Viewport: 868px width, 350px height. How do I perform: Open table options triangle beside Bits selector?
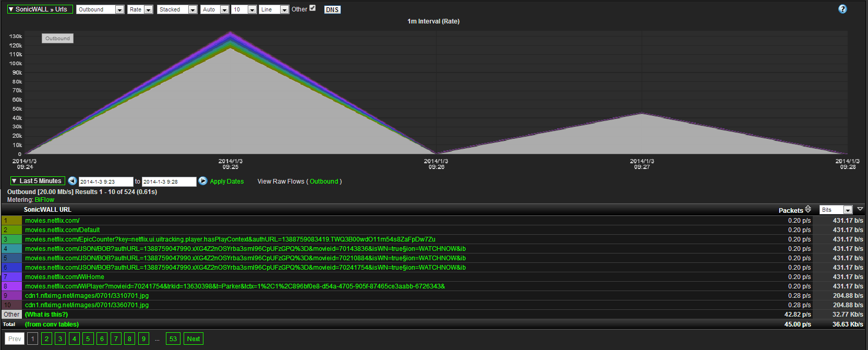[x=860, y=209]
